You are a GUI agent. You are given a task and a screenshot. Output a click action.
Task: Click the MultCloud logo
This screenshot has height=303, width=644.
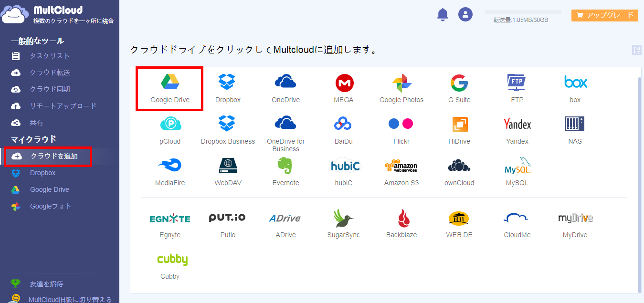click(57, 14)
